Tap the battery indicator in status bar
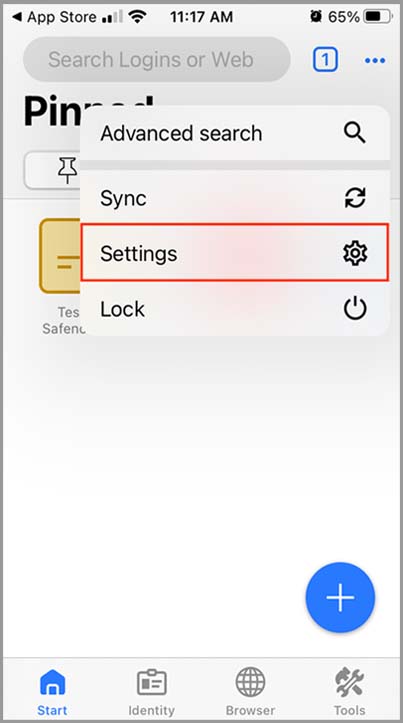 point(378,17)
